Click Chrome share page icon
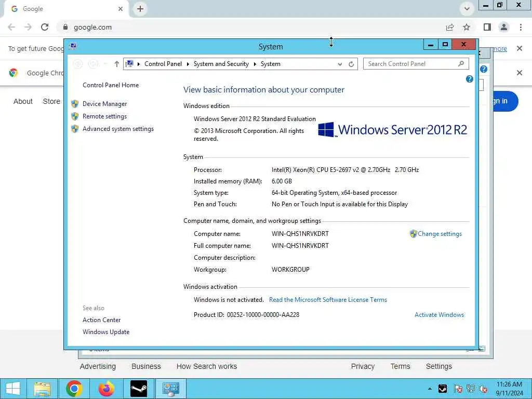 450,27
